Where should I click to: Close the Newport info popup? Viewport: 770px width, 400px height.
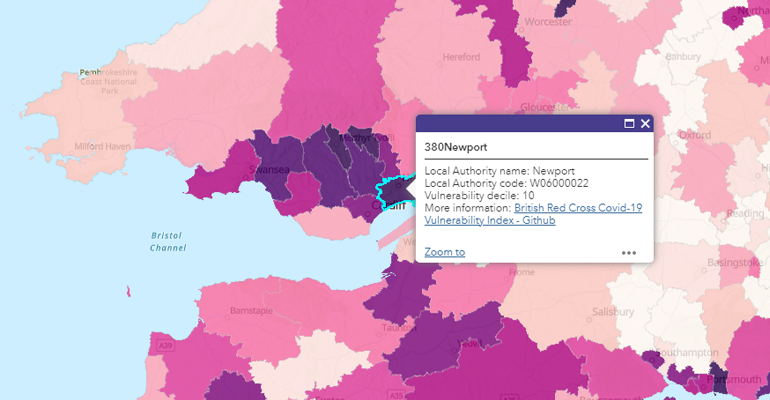coord(645,124)
